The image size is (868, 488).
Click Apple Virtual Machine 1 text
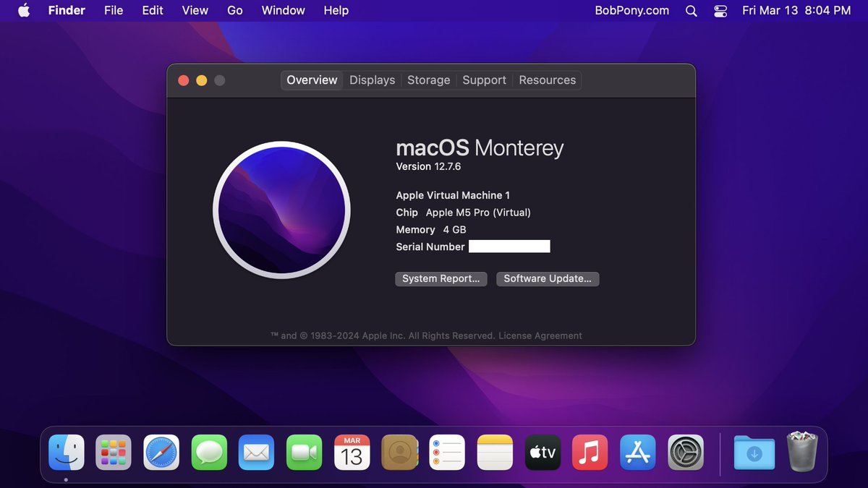click(x=453, y=195)
